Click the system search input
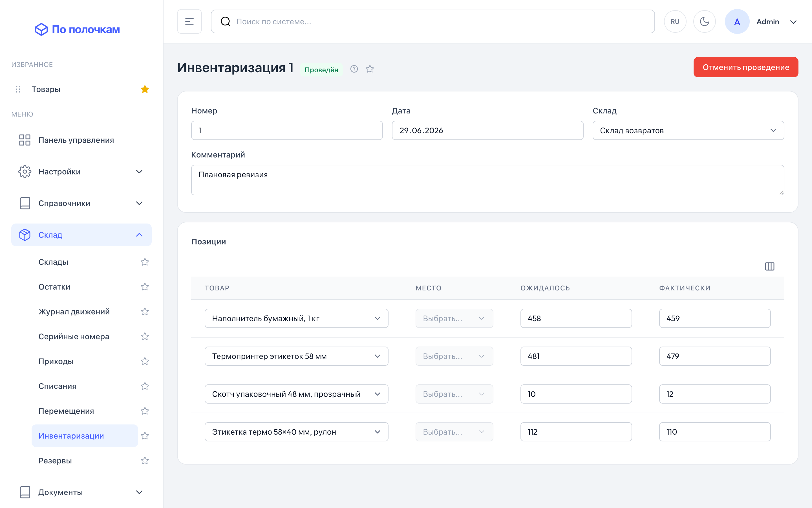812x508 pixels. pyautogui.click(x=433, y=21)
